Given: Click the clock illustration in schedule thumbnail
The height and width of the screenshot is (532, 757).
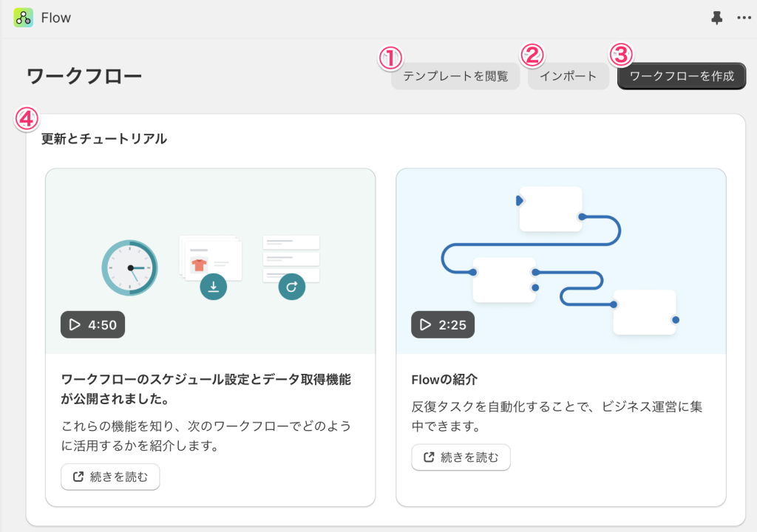Looking at the screenshot, I should pyautogui.click(x=130, y=267).
